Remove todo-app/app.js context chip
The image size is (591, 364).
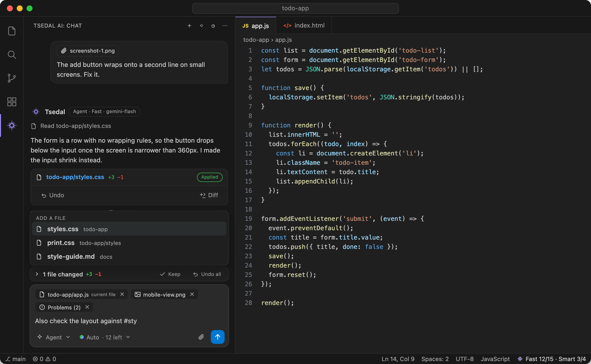122,294
